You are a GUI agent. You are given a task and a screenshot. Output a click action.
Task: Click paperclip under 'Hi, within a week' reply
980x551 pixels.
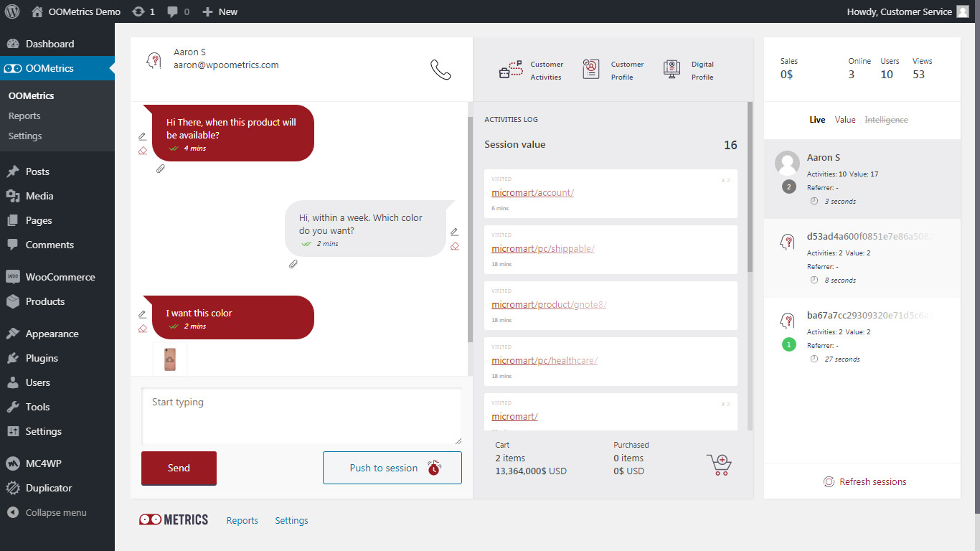pyautogui.click(x=293, y=264)
